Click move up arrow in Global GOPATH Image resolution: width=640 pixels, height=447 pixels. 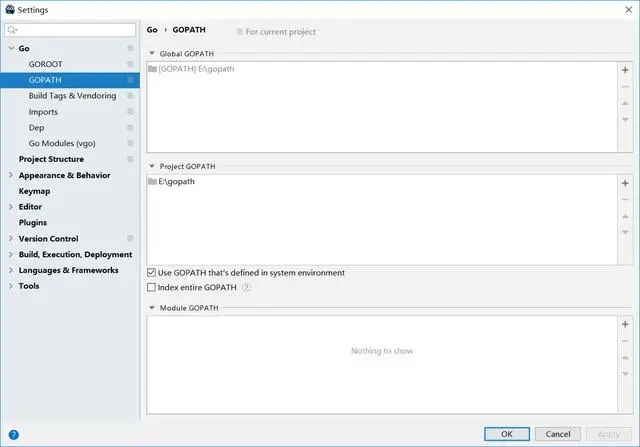point(625,103)
